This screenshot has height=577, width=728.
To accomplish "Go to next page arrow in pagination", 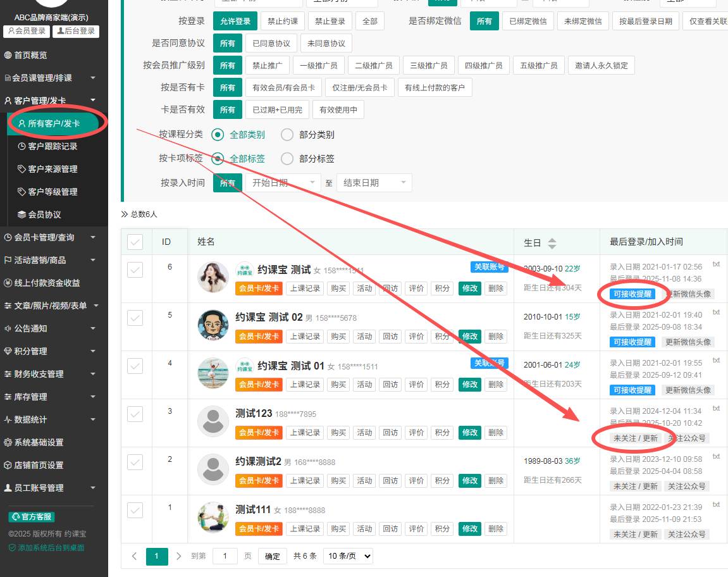I will click(x=179, y=556).
